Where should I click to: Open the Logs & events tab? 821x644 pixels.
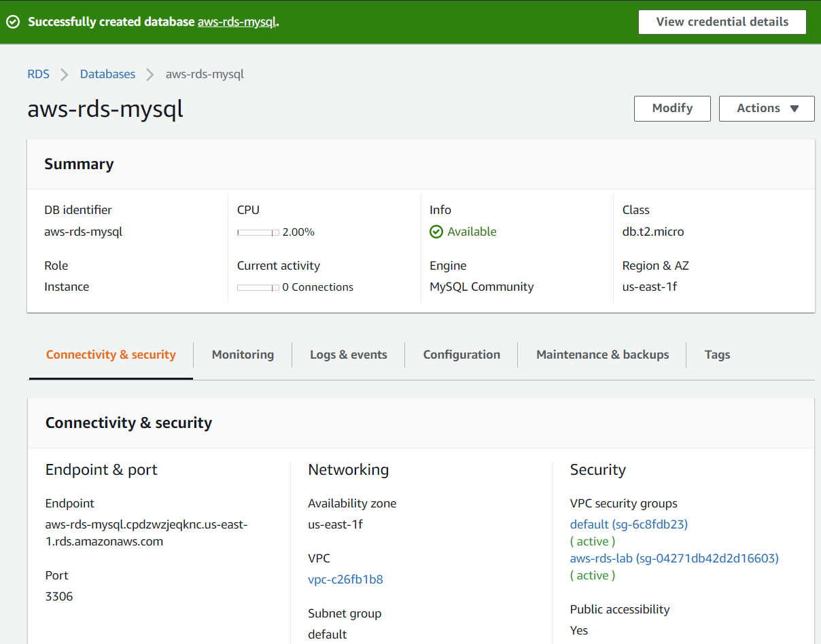coord(349,355)
